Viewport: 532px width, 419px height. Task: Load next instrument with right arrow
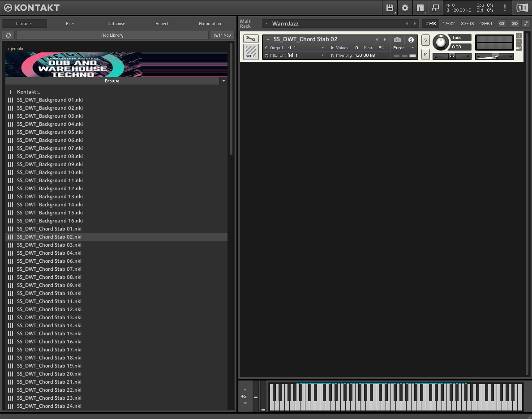coord(385,39)
